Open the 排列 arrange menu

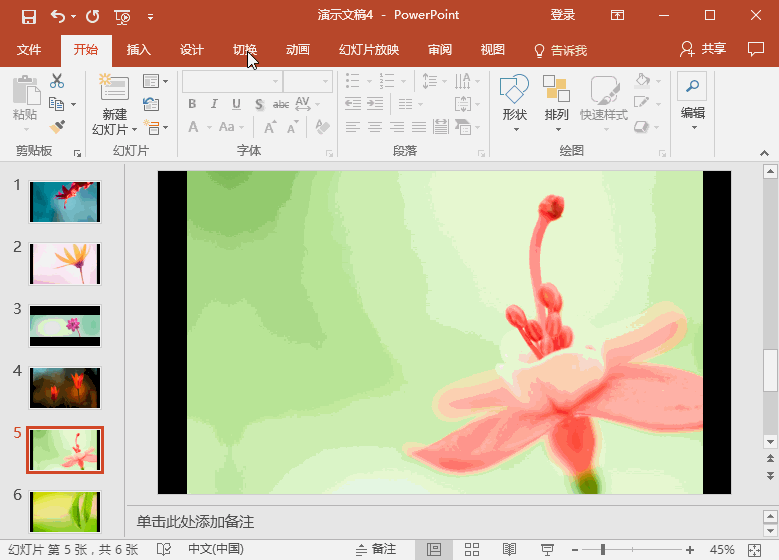pyautogui.click(x=556, y=103)
